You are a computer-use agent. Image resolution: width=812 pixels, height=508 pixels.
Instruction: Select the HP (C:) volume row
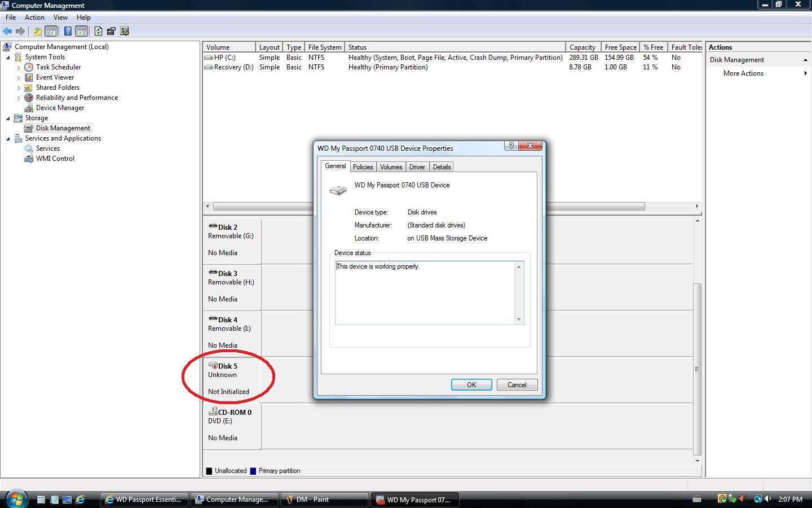[x=452, y=58]
